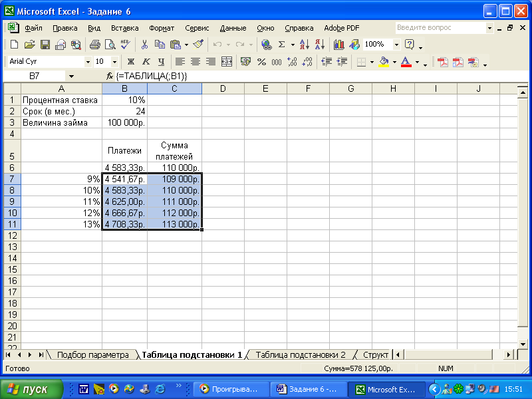Viewport: 532px width, 399px height.
Task: Center text in cells
Action: click(195, 62)
